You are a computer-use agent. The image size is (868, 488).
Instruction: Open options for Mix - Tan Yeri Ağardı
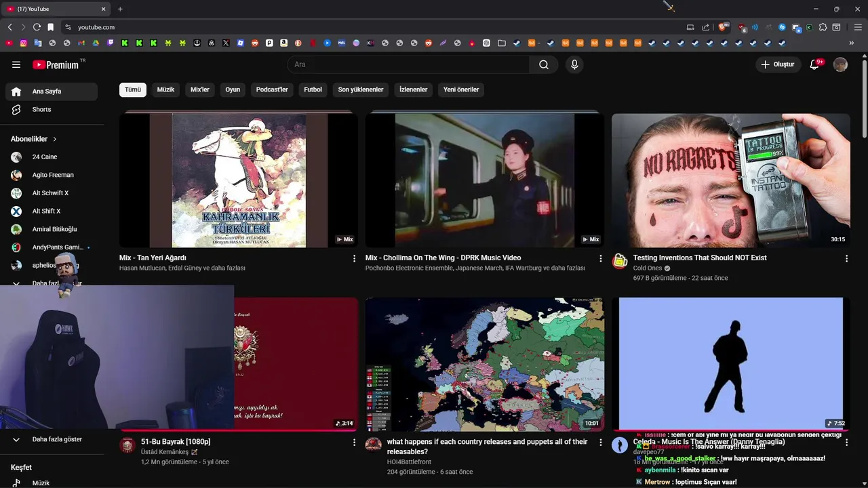(x=354, y=258)
